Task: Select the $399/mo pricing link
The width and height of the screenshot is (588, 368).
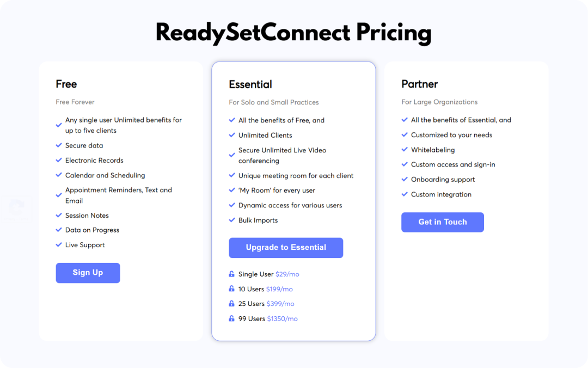Action: (280, 304)
